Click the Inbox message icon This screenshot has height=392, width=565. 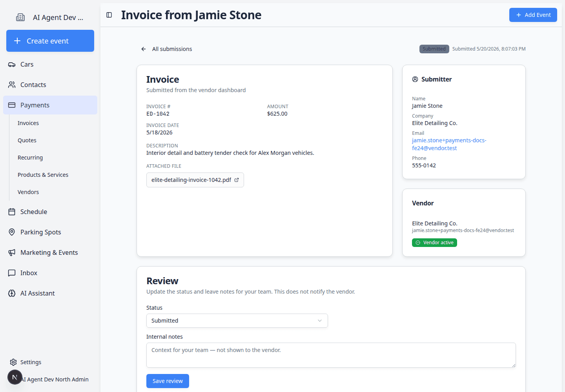12,273
